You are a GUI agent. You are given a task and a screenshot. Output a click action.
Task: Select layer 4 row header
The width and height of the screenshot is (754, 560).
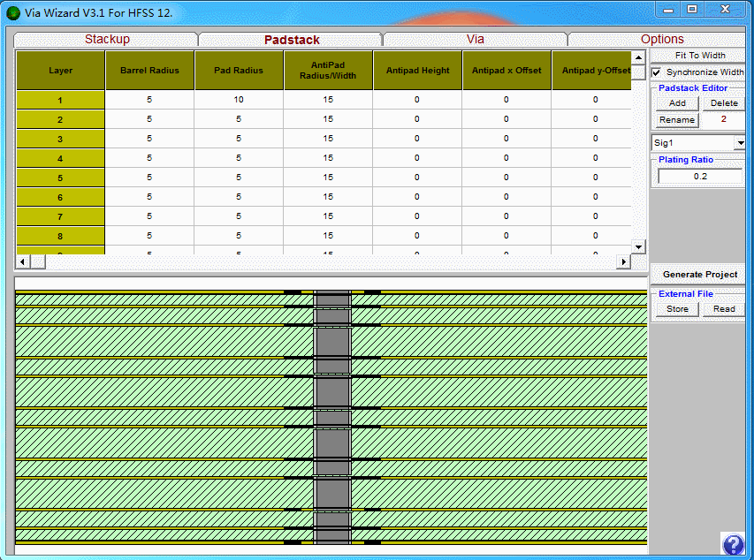[x=60, y=158]
